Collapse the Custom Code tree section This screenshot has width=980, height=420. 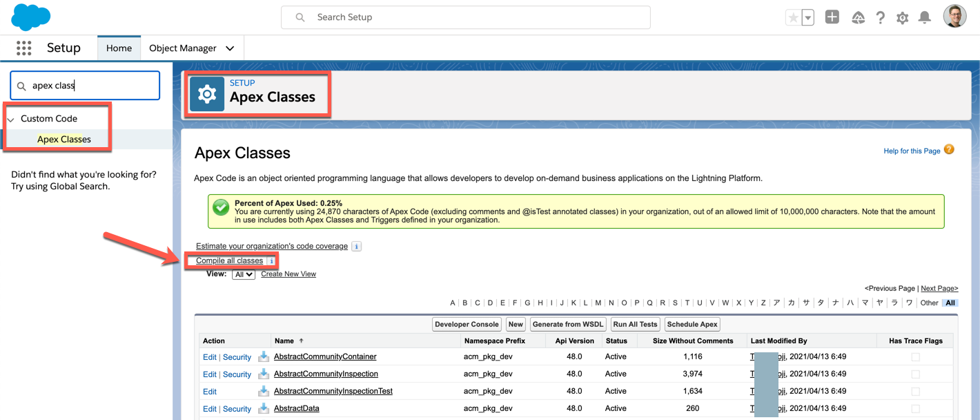tap(11, 120)
